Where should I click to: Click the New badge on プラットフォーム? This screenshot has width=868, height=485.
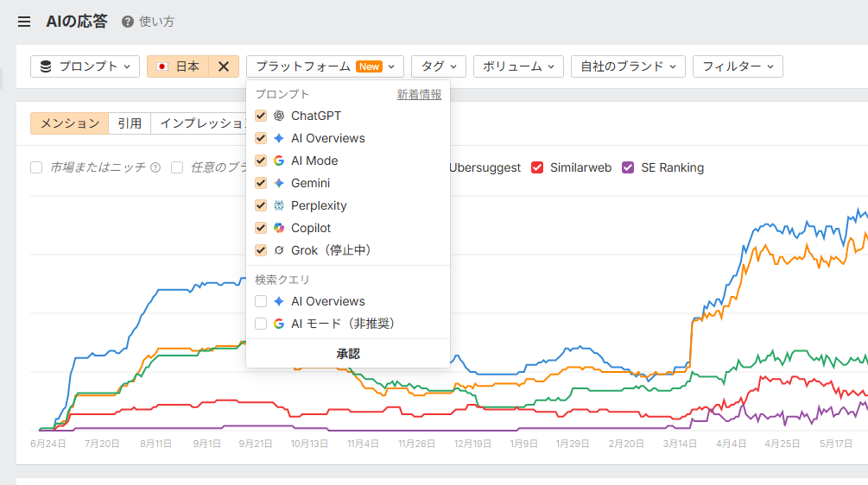click(x=370, y=66)
